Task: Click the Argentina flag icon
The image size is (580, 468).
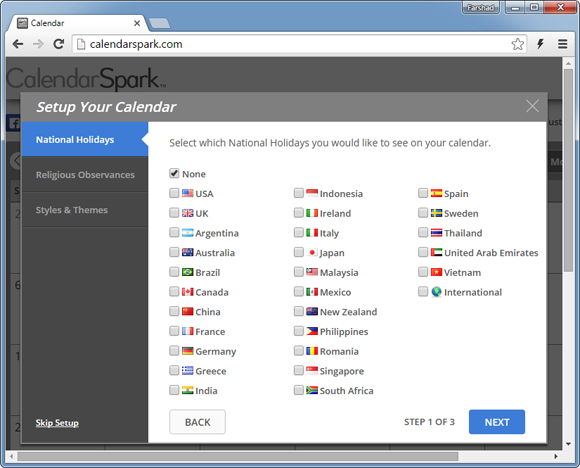Action: pyautogui.click(x=188, y=232)
